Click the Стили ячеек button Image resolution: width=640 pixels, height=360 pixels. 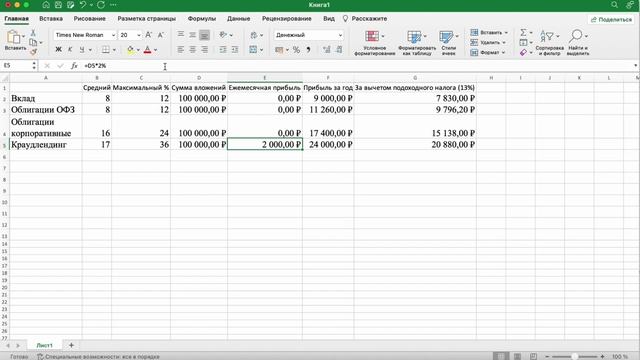point(448,42)
